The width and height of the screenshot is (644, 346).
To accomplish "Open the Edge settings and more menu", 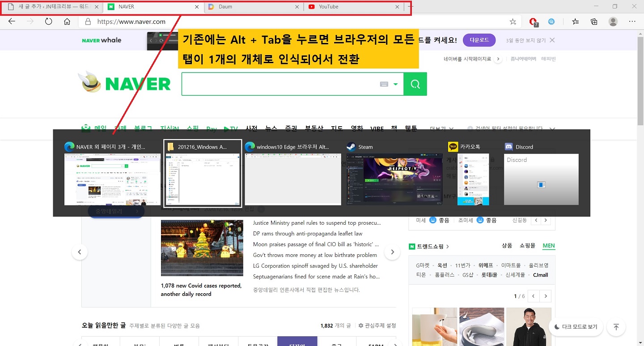I will (632, 21).
